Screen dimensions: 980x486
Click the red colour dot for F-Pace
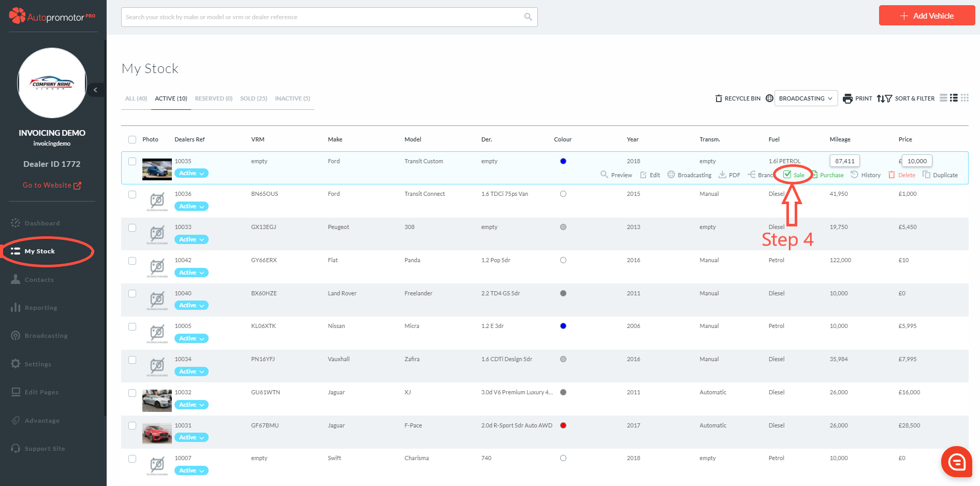[563, 425]
